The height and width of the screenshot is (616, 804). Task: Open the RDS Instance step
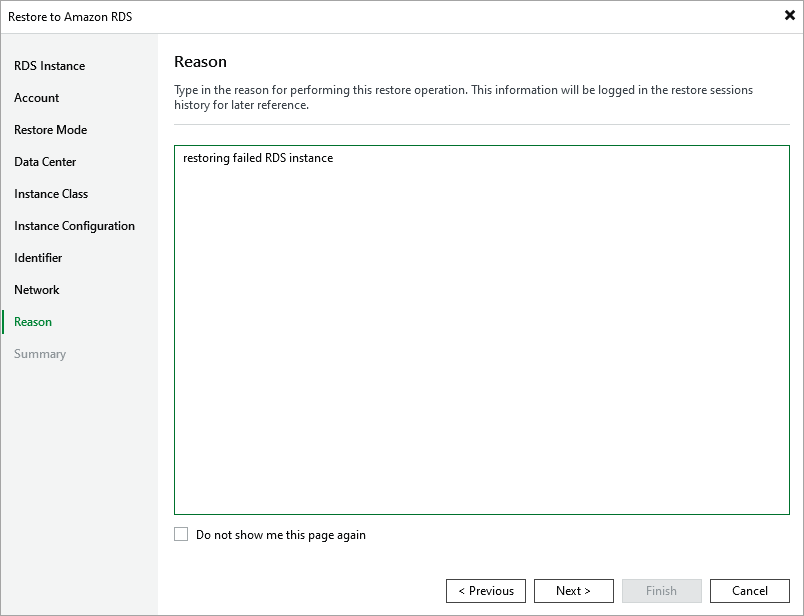tap(50, 66)
